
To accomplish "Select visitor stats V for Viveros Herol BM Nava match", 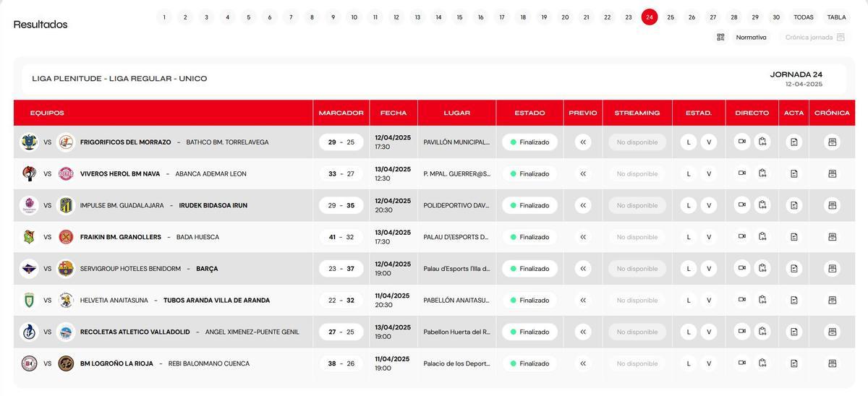I will point(709,173).
